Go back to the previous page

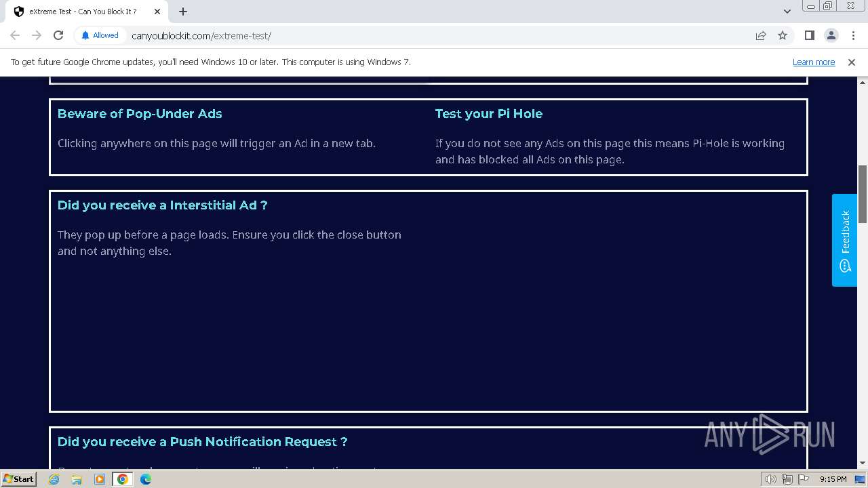point(15,35)
